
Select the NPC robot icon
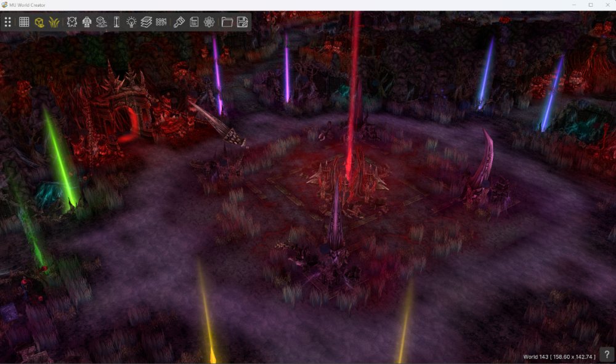(x=87, y=22)
